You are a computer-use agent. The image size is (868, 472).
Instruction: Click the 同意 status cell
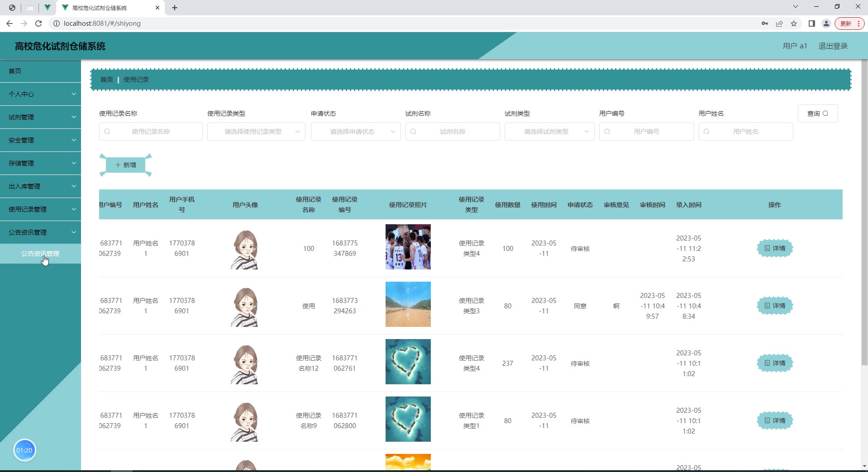(x=580, y=306)
